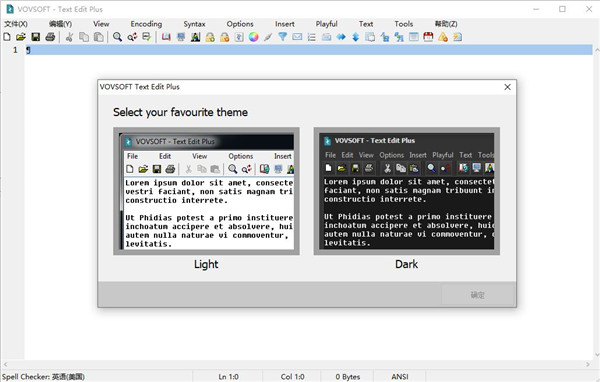Click the warning triangle icon
600x382 pixels.
point(443,37)
